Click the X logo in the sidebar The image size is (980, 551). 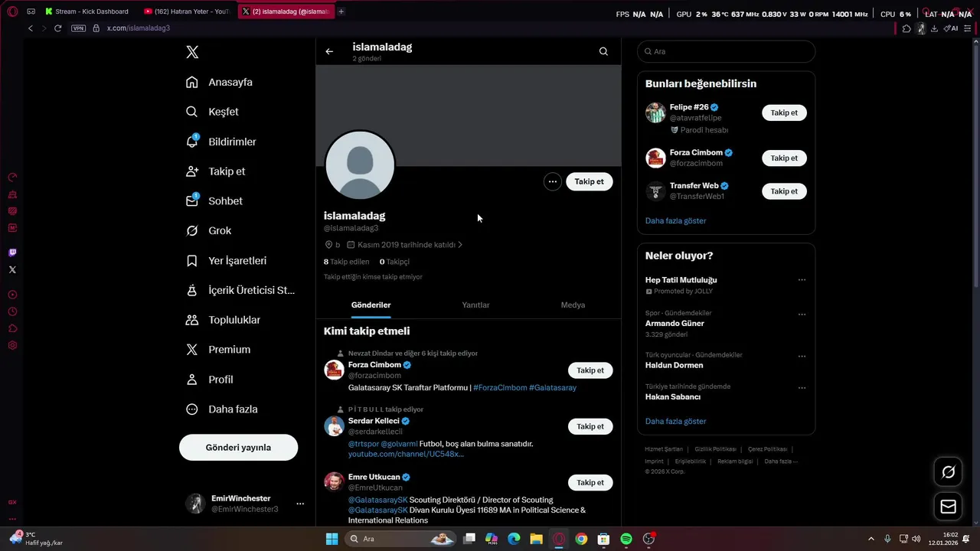click(x=192, y=52)
